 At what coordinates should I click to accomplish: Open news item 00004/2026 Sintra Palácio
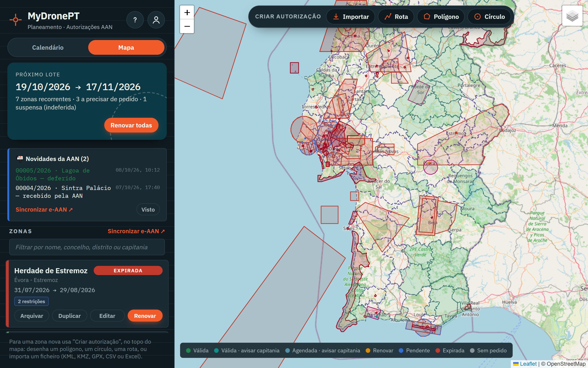pyautogui.click(x=88, y=192)
